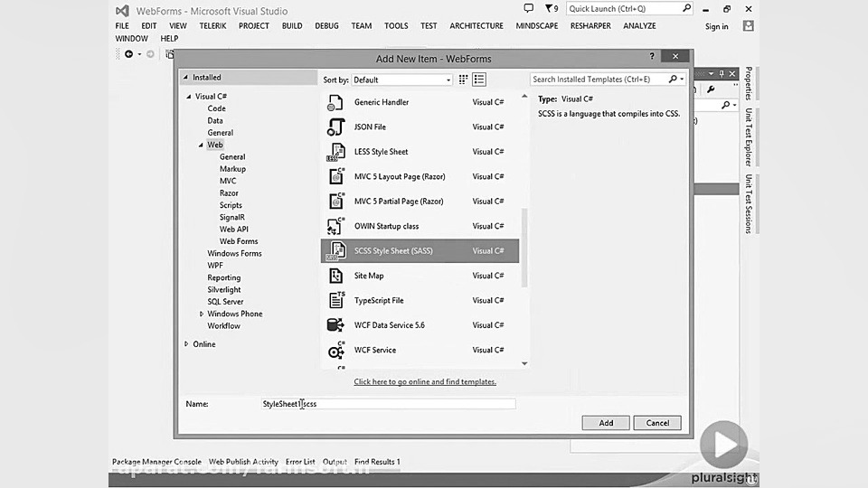The image size is (868, 488).
Task: Expand the Windows Phone tree node
Action: click(201, 314)
